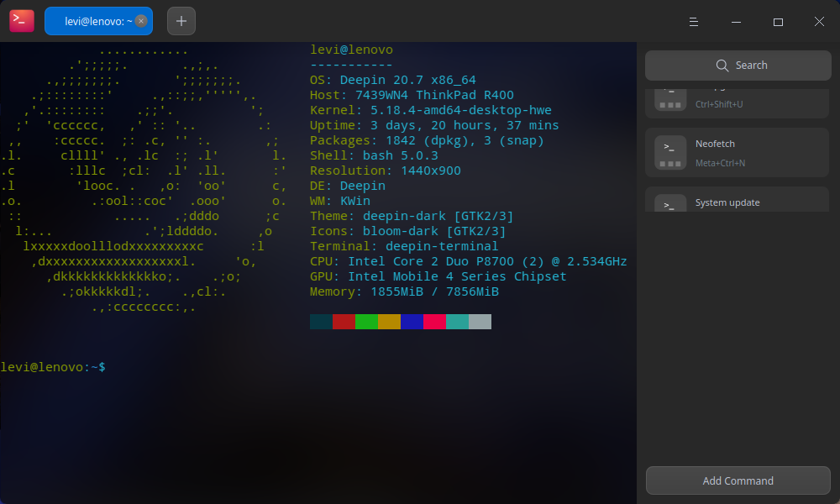Click the levi@lenovo:~$ prompt line

pyautogui.click(x=52, y=367)
